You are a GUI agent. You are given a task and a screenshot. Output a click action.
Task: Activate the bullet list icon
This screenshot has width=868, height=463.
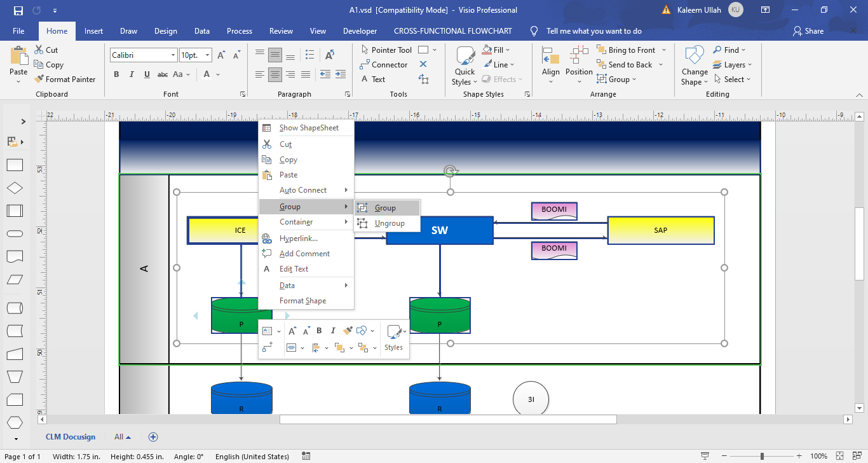click(x=310, y=54)
